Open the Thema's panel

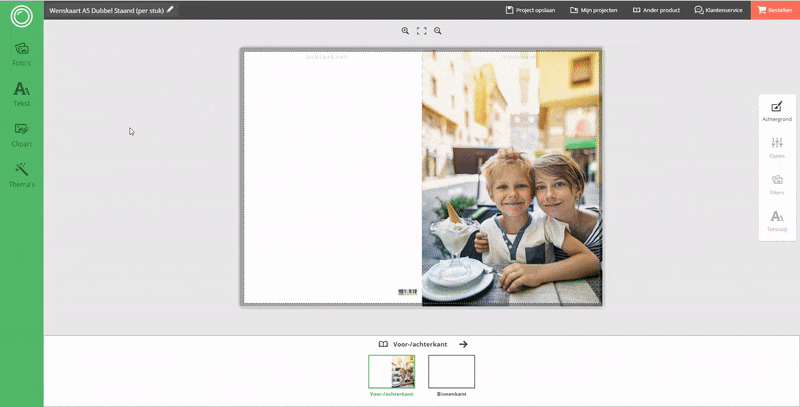(21, 174)
